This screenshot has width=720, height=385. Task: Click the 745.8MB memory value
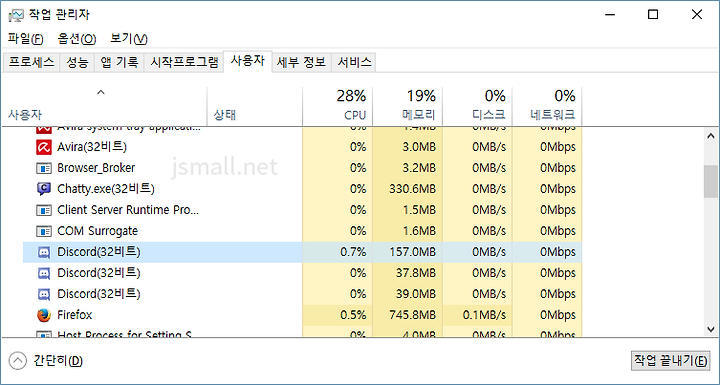[x=412, y=315]
